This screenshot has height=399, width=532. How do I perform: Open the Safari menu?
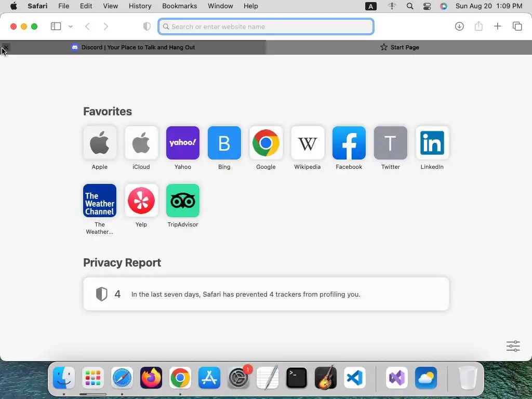(x=37, y=6)
